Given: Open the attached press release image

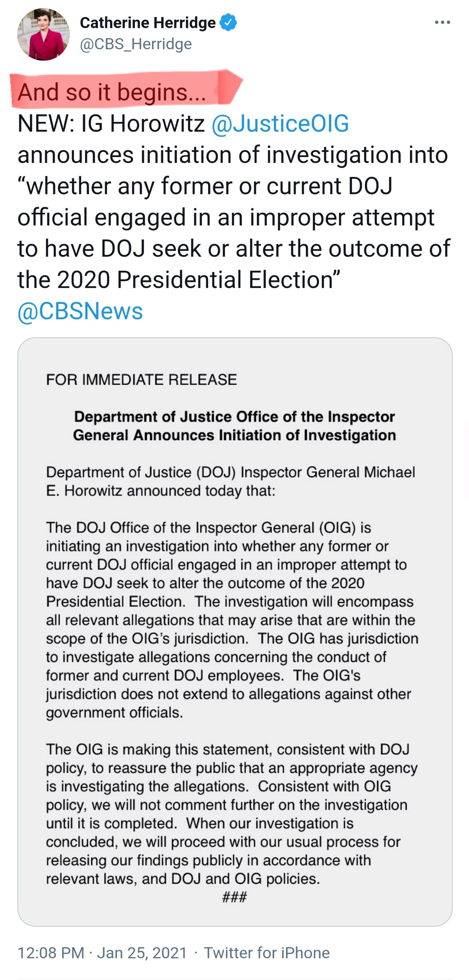Looking at the screenshot, I should tap(235, 631).
